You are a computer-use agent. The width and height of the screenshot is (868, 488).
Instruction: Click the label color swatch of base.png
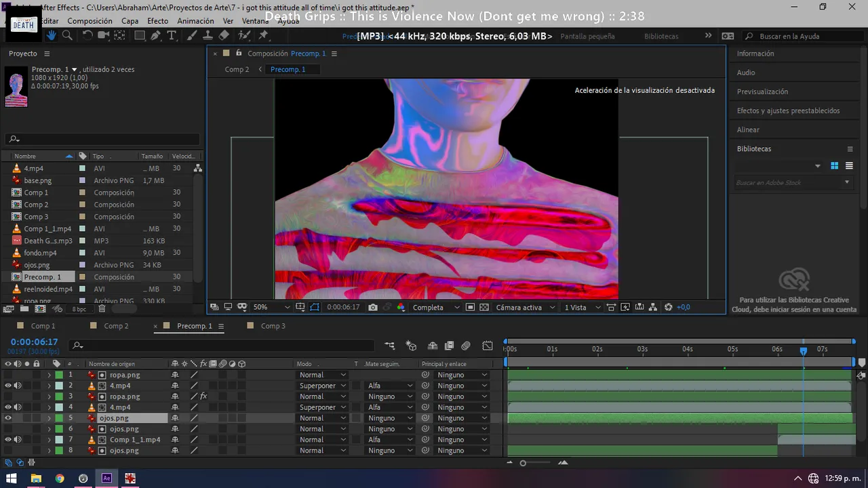coord(82,181)
